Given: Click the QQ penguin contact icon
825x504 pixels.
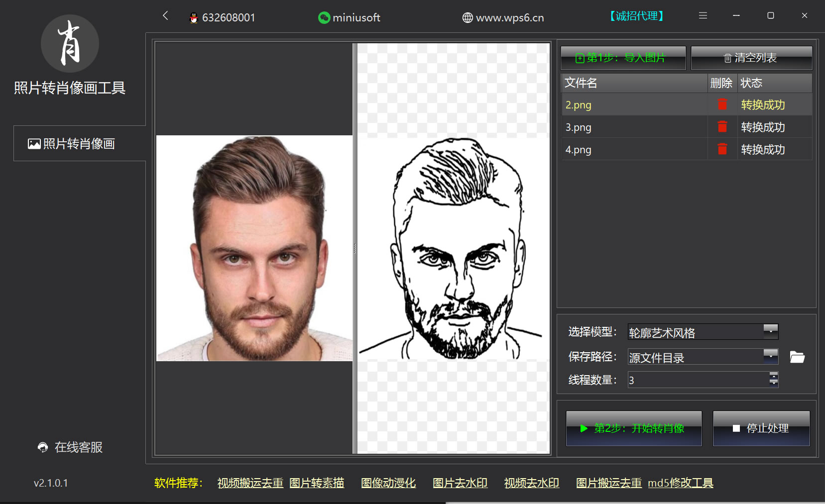Looking at the screenshot, I should (194, 18).
